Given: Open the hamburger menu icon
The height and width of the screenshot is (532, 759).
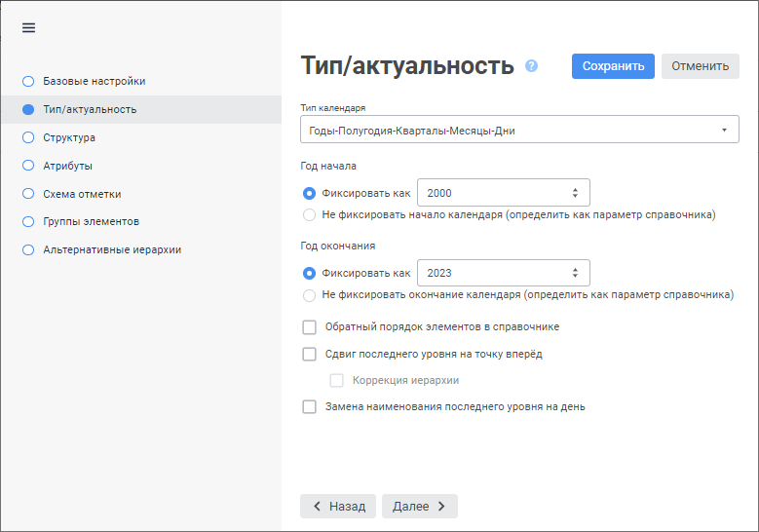Looking at the screenshot, I should tap(28, 28).
